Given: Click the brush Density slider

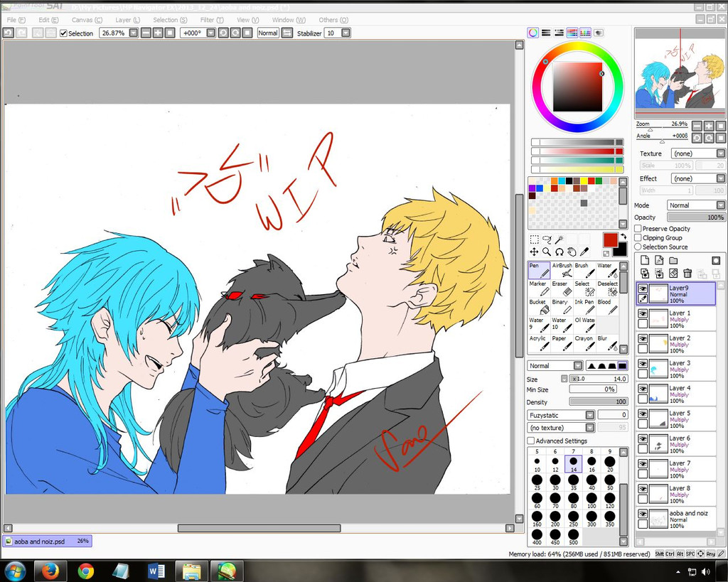Looking at the screenshot, I should coord(599,402).
